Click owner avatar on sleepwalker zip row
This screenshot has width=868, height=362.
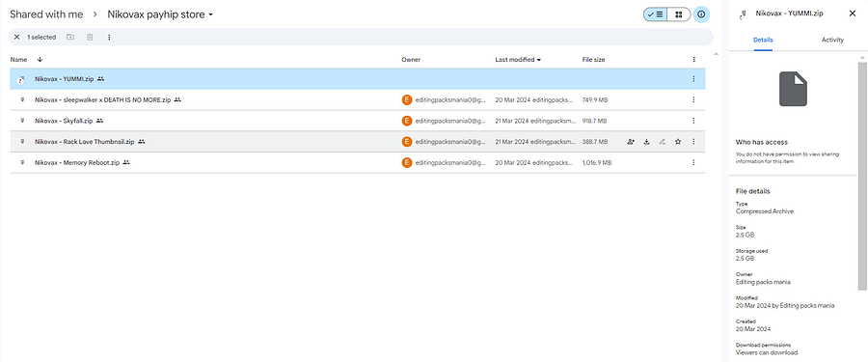[407, 99]
